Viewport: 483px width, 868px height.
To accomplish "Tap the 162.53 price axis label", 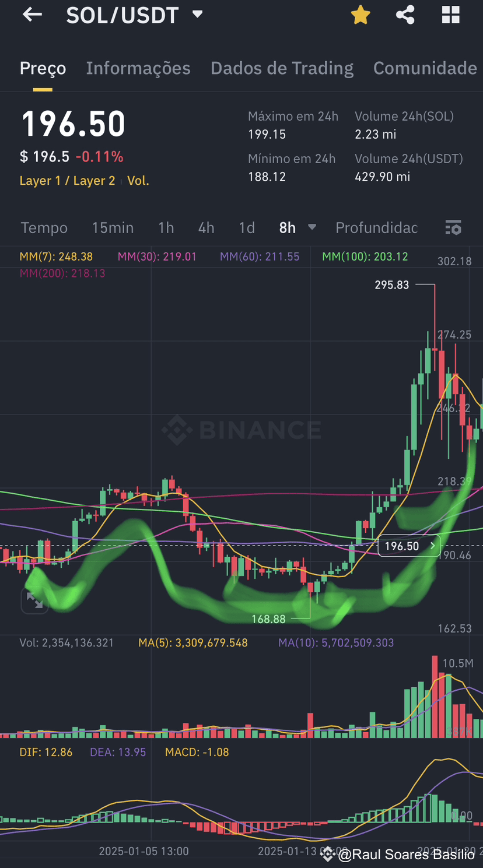I will click(x=454, y=628).
